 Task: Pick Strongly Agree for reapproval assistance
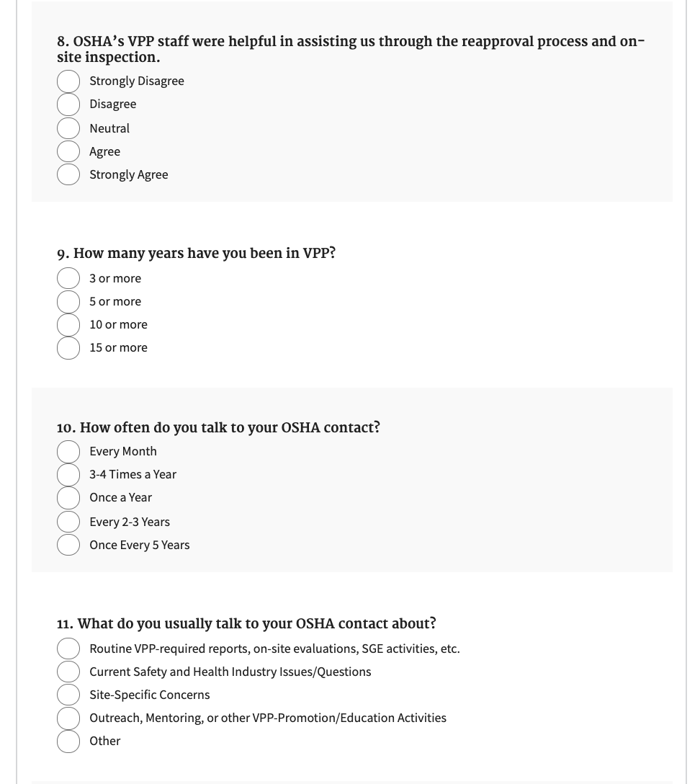[68, 174]
